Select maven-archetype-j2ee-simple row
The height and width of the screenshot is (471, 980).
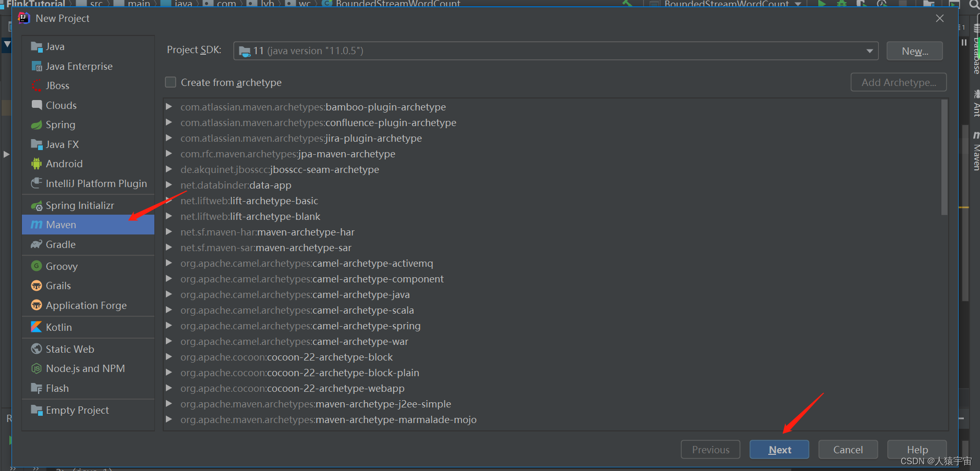coord(552,404)
